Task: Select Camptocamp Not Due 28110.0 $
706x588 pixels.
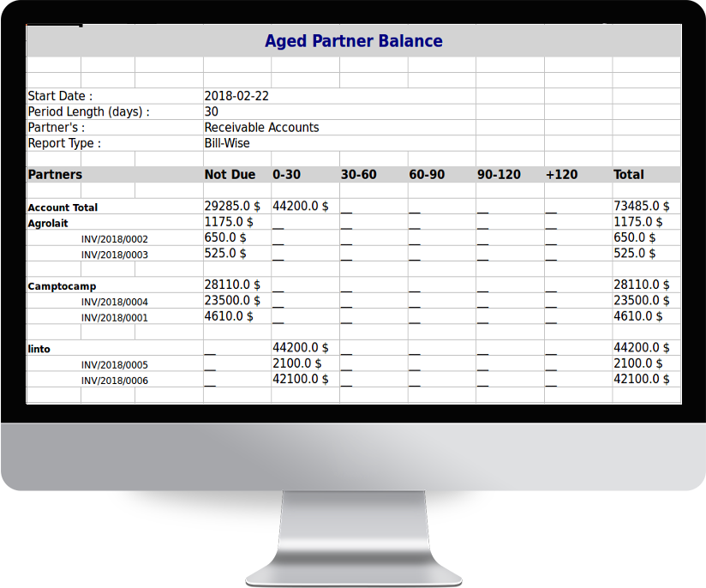Action: click(x=232, y=285)
